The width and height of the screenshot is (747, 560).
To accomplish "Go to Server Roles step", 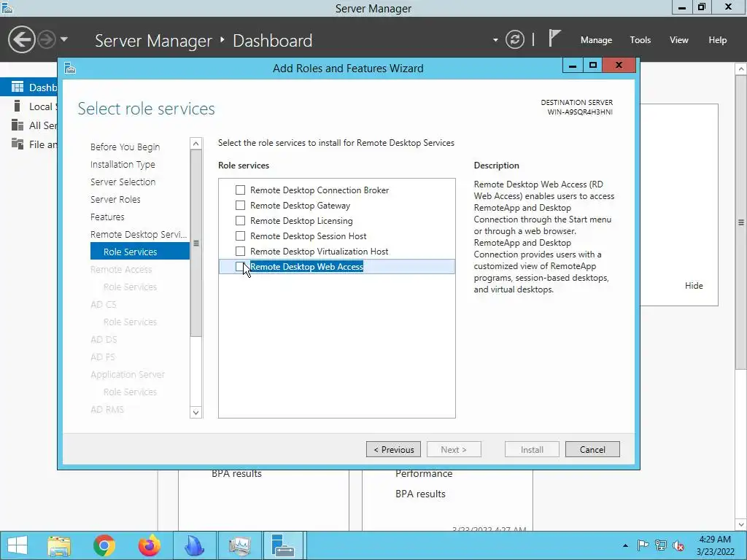I will pyautogui.click(x=115, y=200).
